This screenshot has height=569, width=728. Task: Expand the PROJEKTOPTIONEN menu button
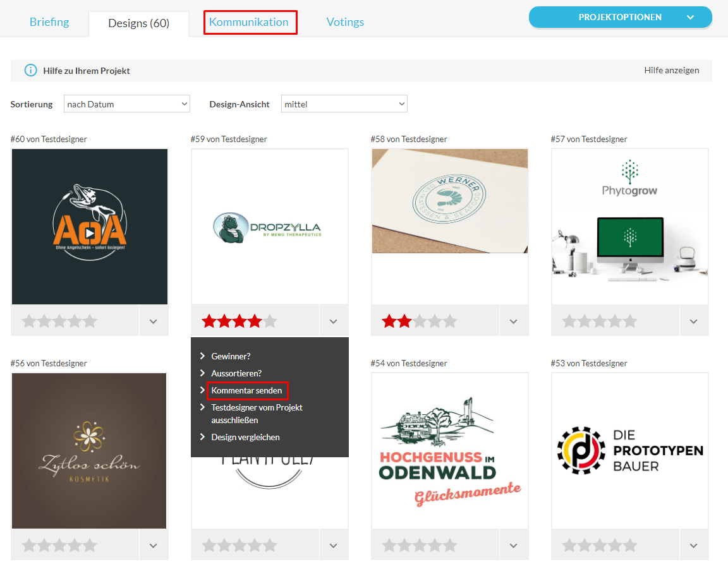[x=621, y=17]
